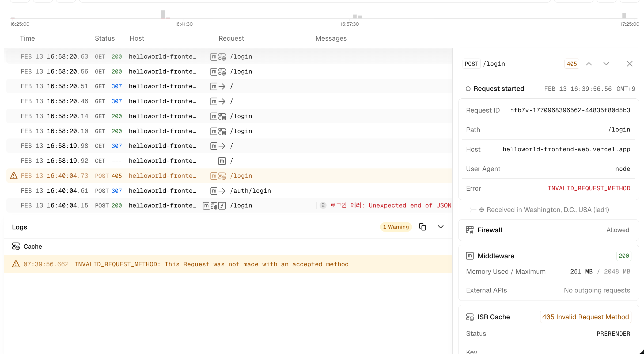
Task: Go to previous request with up chevron
Action: coord(589,64)
